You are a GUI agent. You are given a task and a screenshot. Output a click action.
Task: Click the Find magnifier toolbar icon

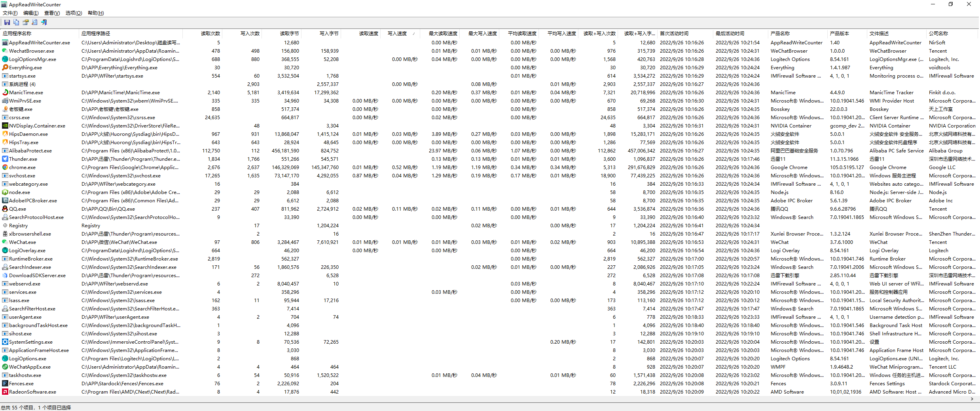35,23
